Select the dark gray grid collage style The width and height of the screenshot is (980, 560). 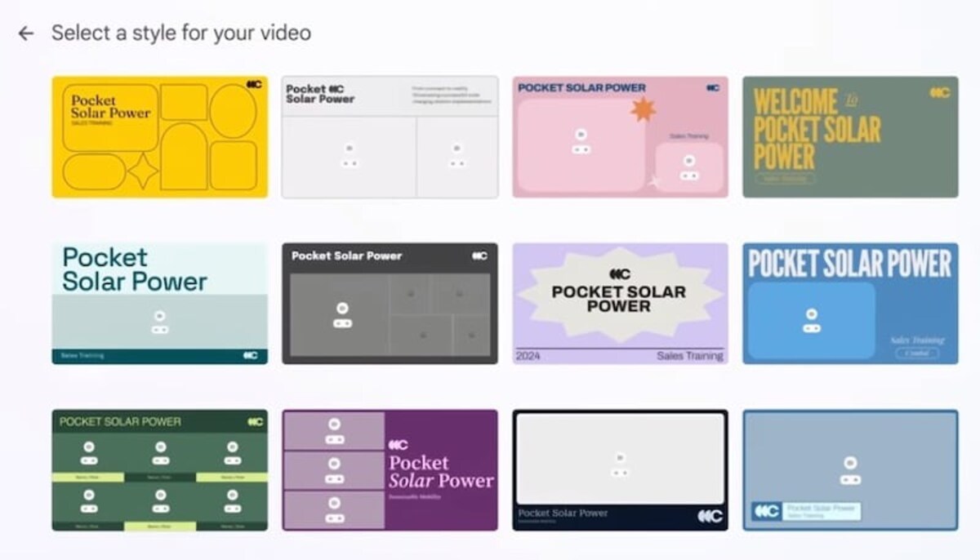[390, 303]
